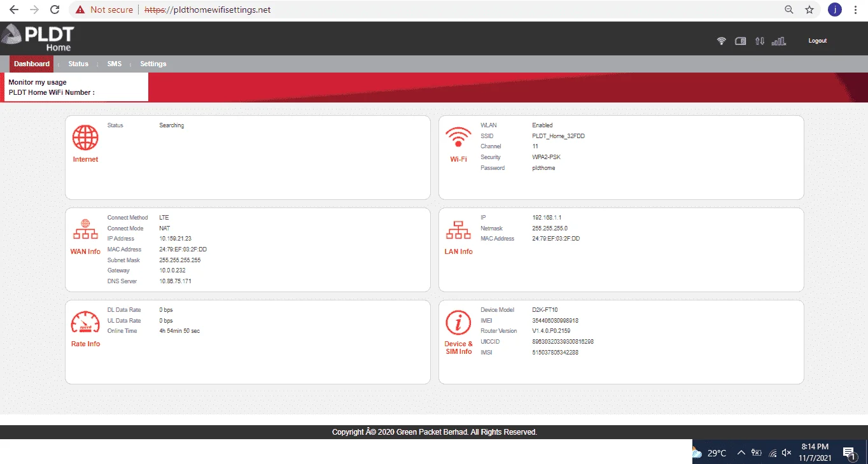Click the Not secure warning icon

pyautogui.click(x=80, y=10)
